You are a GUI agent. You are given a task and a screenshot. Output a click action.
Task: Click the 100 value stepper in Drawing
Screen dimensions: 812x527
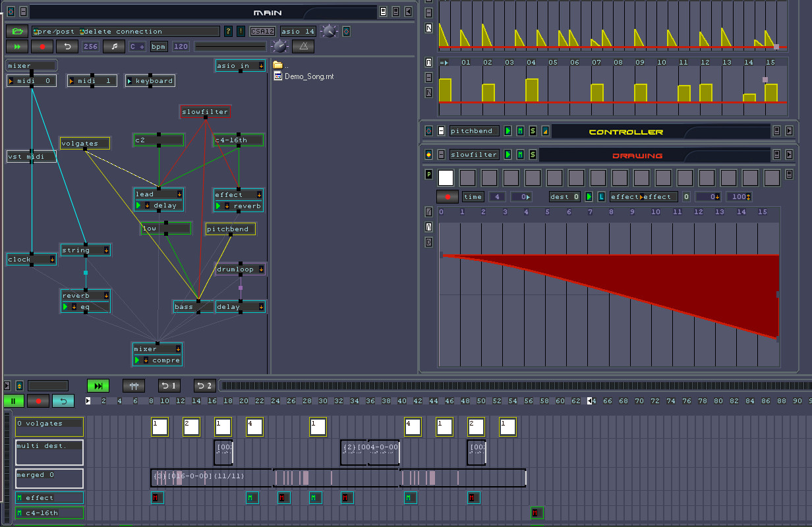pos(739,197)
